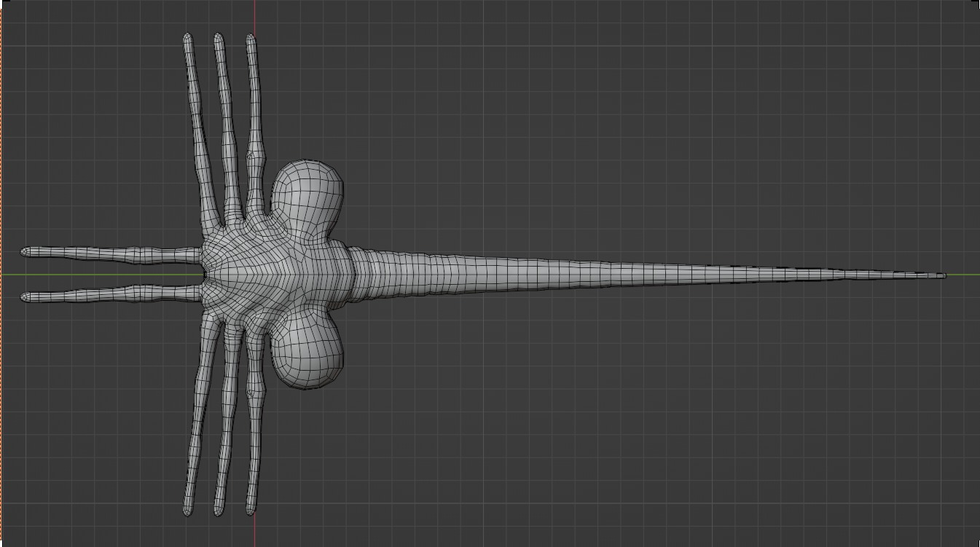Click the upper rounded sac of the mesh

(x=307, y=197)
